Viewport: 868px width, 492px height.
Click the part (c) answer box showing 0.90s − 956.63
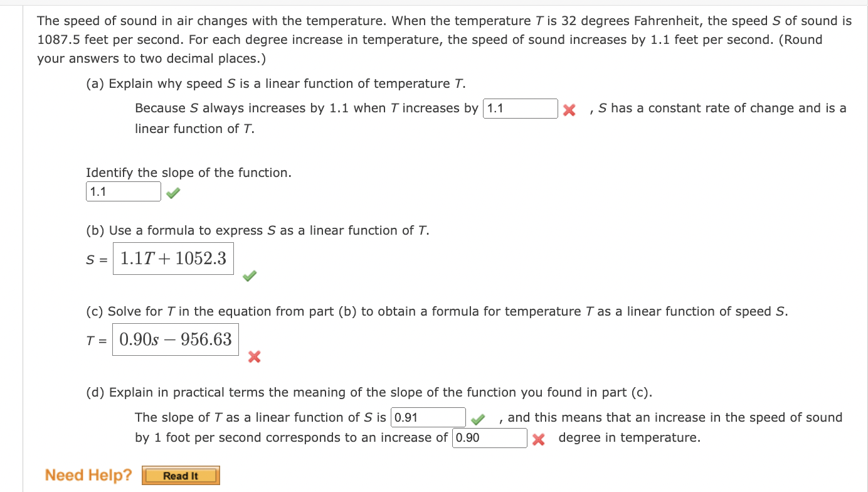click(175, 339)
